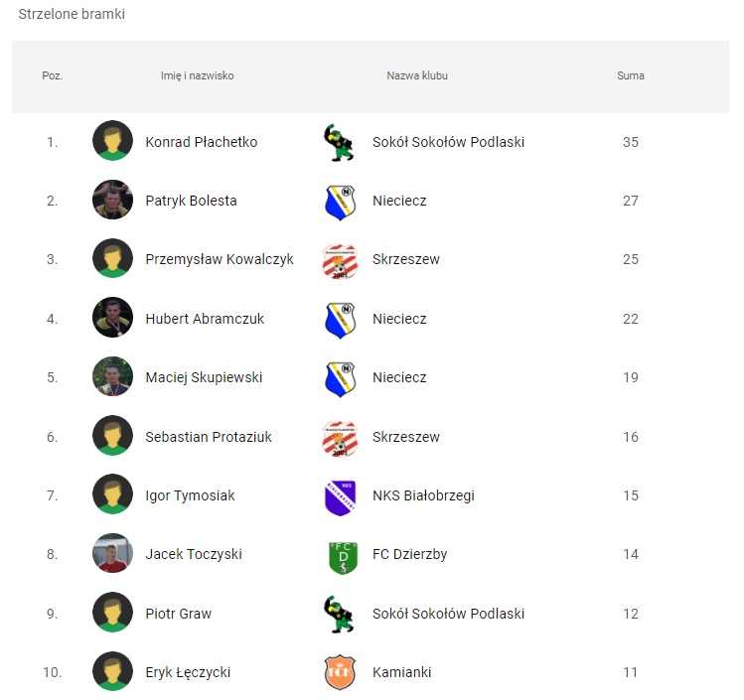
Task: Click Skrzeszew club crest in Przemysław Kowalczyk row
Action: coord(340,261)
